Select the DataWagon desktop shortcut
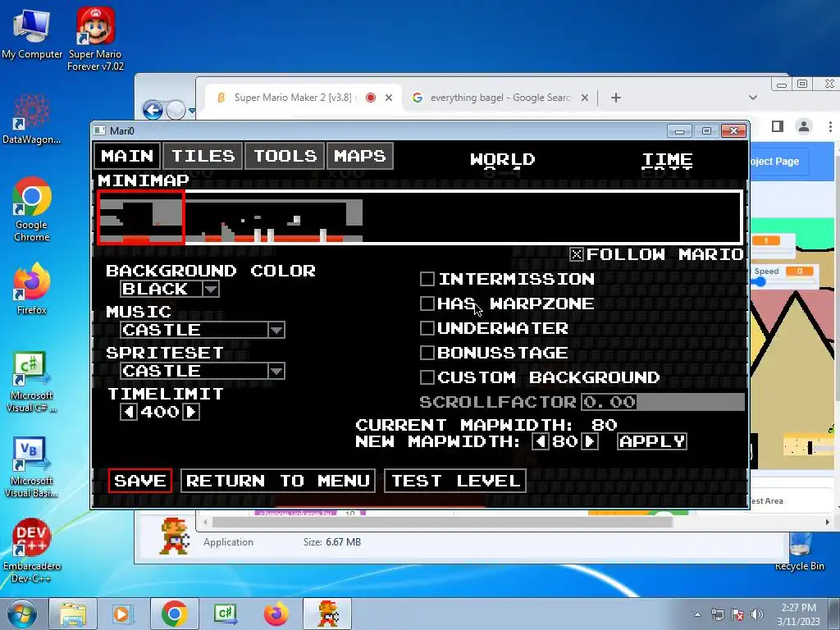840x630 pixels. click(x=32, y=119)
